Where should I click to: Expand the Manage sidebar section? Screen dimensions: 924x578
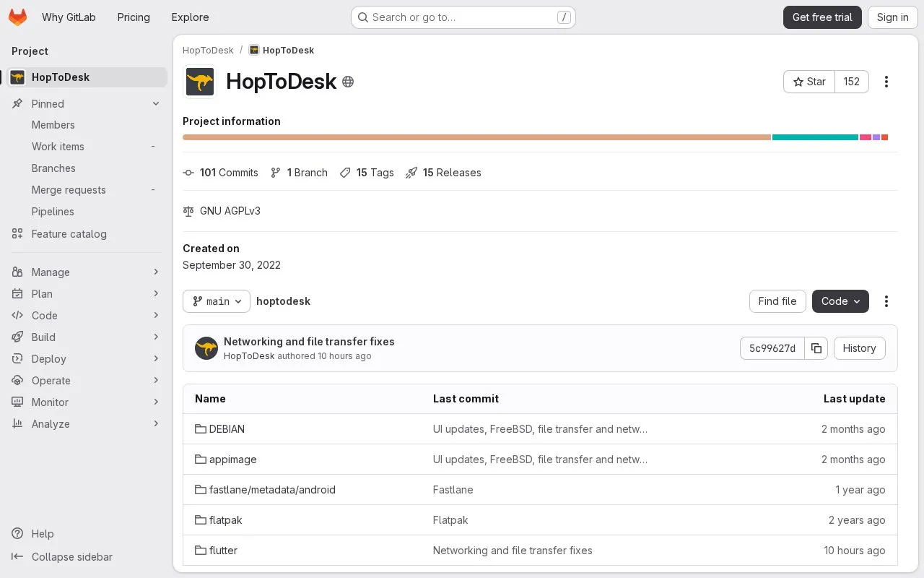87,272
